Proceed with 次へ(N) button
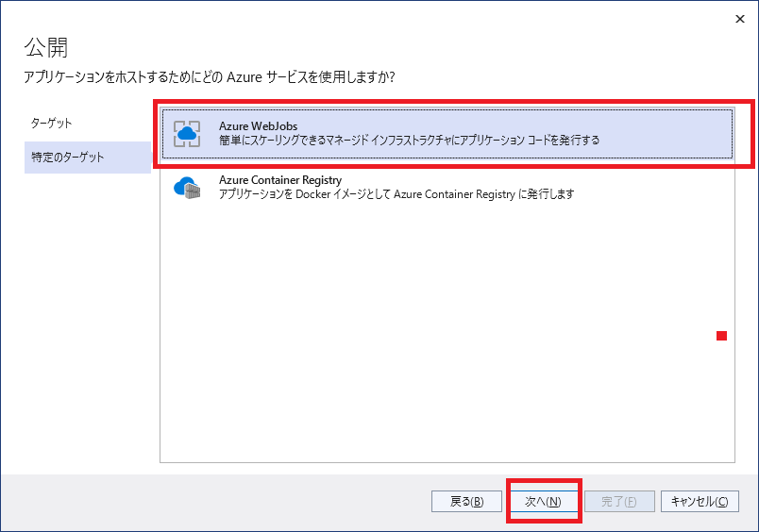 [x=543, y=502]
